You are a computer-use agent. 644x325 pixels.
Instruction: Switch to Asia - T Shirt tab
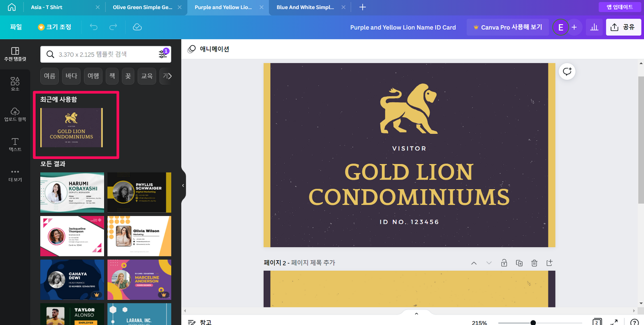pos(47,8)
